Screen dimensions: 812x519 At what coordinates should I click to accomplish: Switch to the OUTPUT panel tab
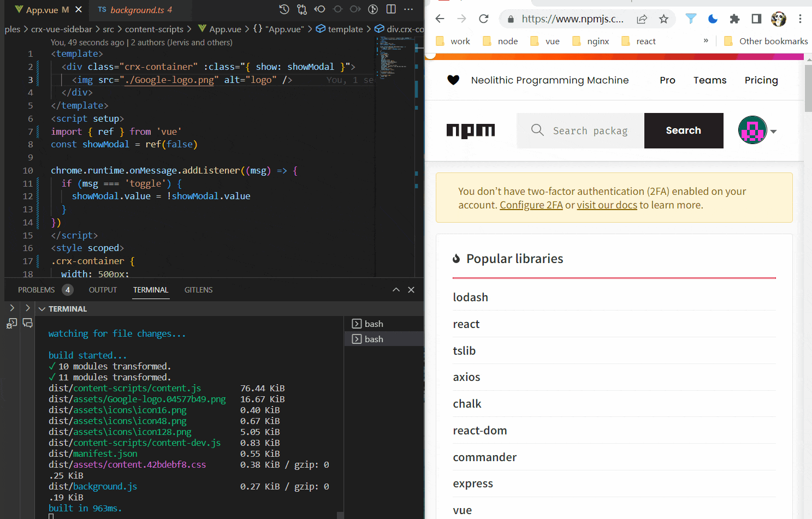103,290
